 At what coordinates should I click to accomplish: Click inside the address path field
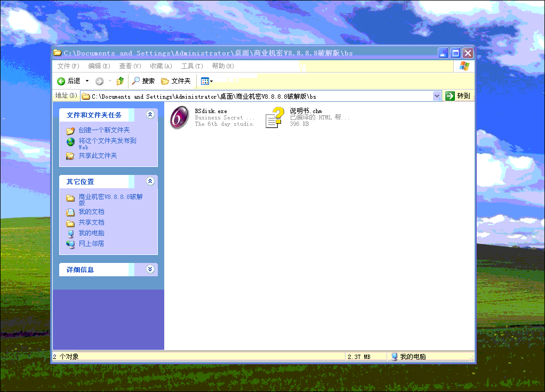tap(261, 96)
